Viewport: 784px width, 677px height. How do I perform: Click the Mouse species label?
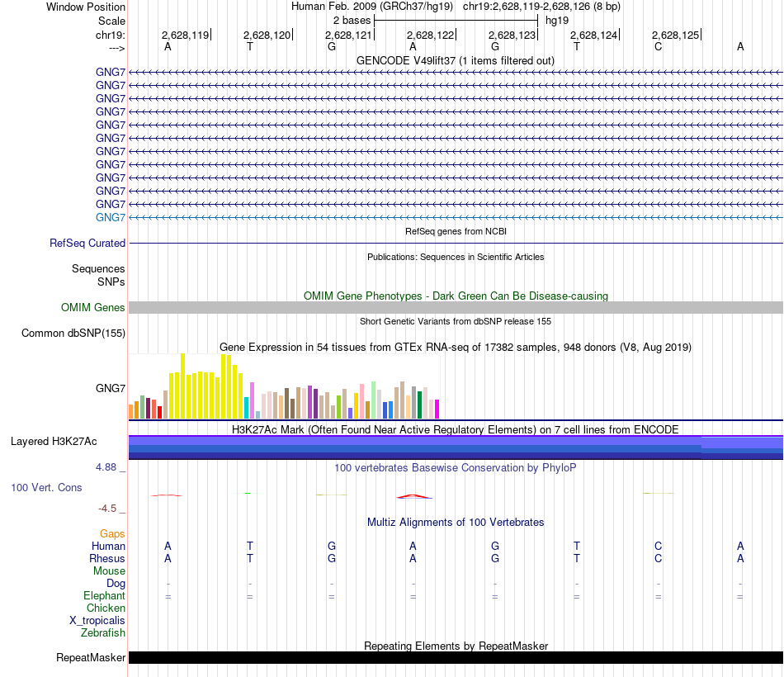coord(109,571)
